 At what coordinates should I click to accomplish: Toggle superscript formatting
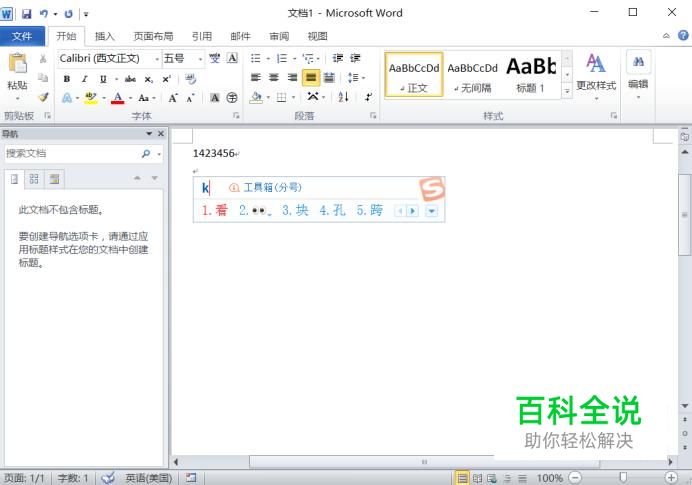[166, 79]
